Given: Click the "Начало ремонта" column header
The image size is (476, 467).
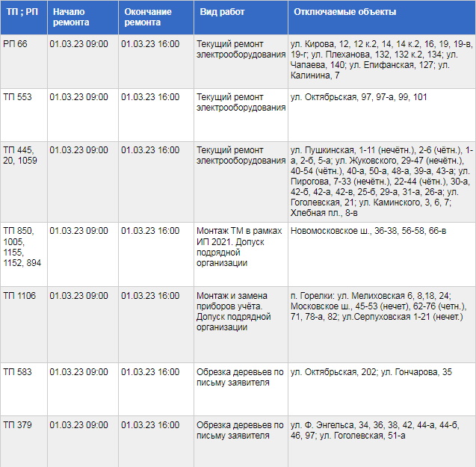Looking at the screenshot, I should click(71, 17).
